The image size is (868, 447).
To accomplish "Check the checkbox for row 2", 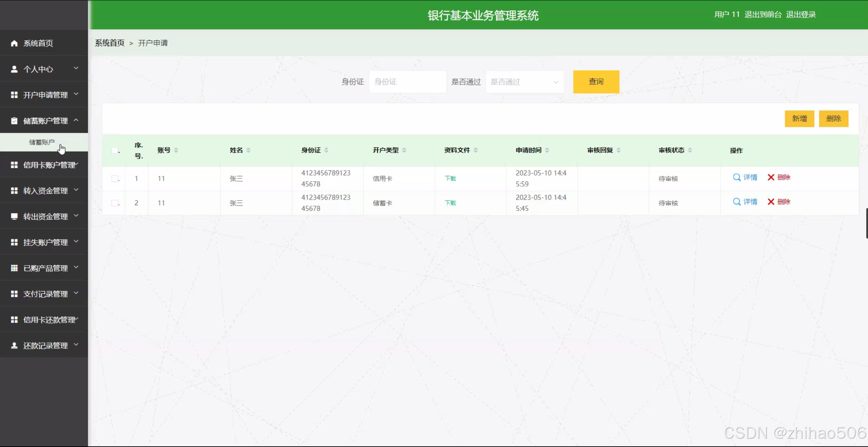I will pyautogui.click(x=115, y=203).
